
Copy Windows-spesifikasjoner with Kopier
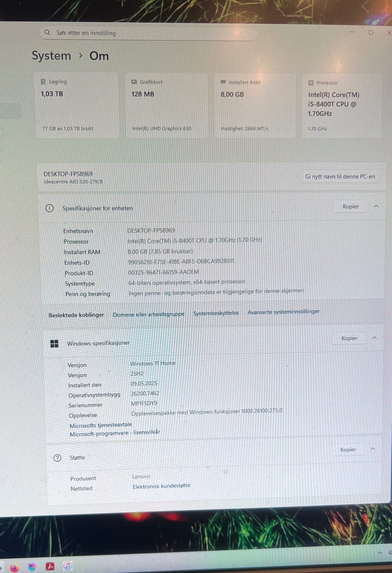click(x=349, y=338)
